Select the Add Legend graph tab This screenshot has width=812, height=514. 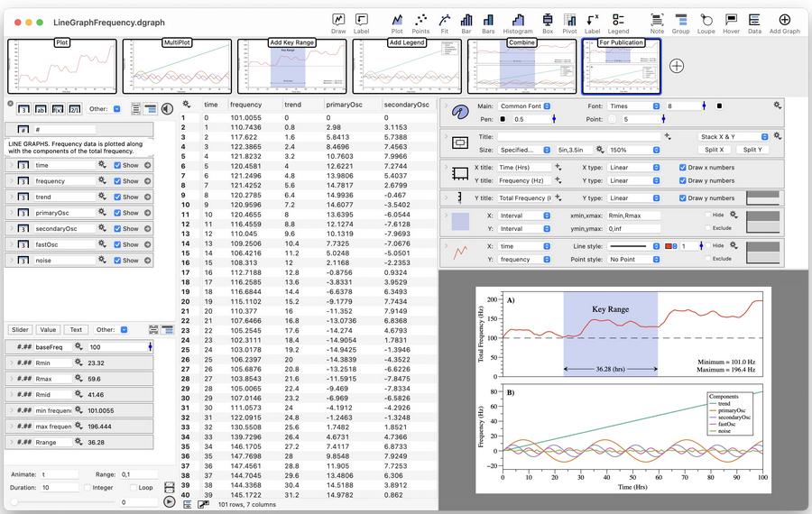click(406, 66)
